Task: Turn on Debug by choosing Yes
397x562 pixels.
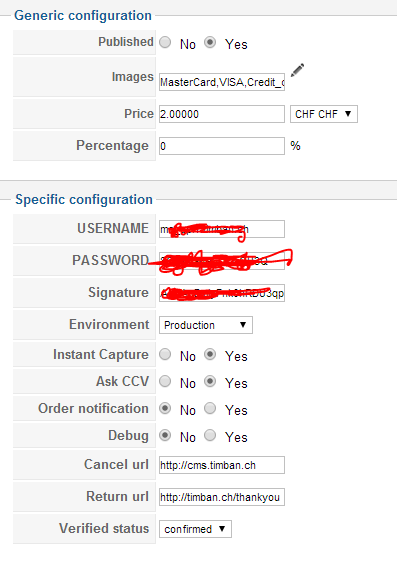Action: point(210,435)
